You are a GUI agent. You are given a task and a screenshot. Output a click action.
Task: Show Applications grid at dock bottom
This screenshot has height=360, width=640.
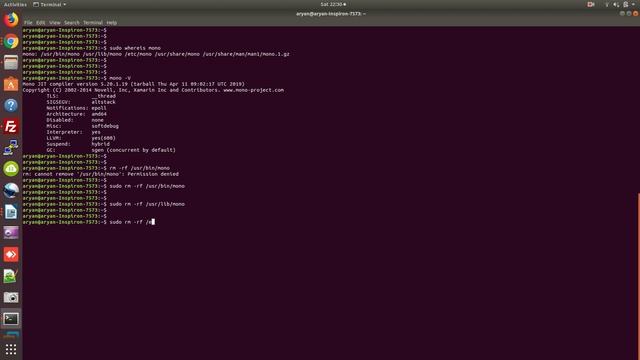pos(11,349)
